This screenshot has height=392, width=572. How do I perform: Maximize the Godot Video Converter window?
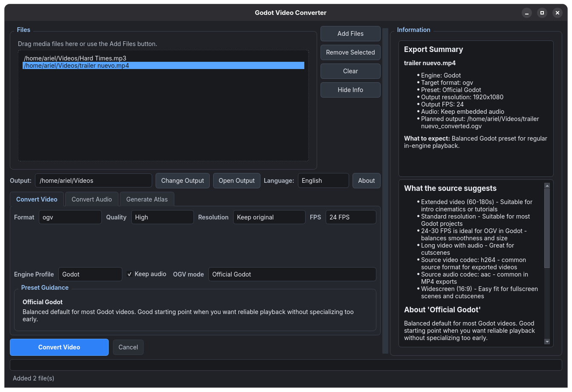(x=542, y=13)
